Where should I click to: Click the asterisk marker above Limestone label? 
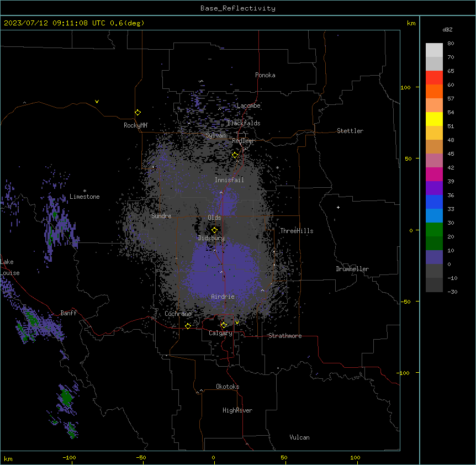[84, 191]
